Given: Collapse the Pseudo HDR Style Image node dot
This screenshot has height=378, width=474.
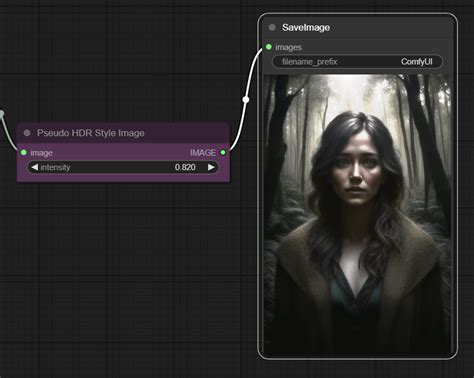Looking at the screenshot, I should click(27, 133).
